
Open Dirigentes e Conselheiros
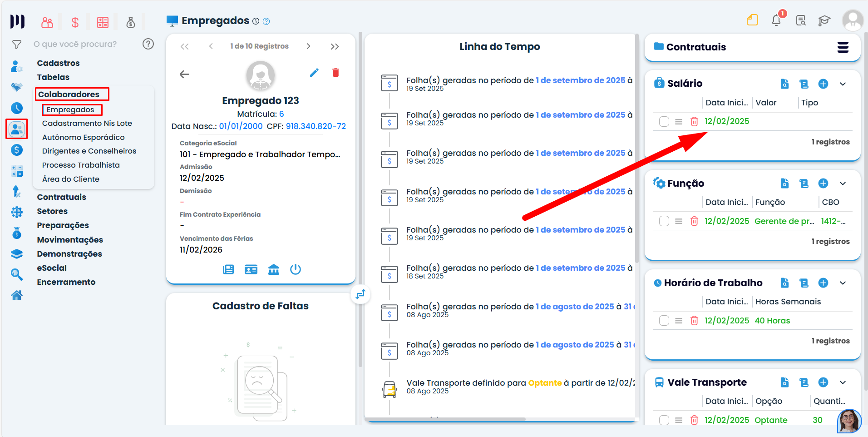[x=89, y=151]
